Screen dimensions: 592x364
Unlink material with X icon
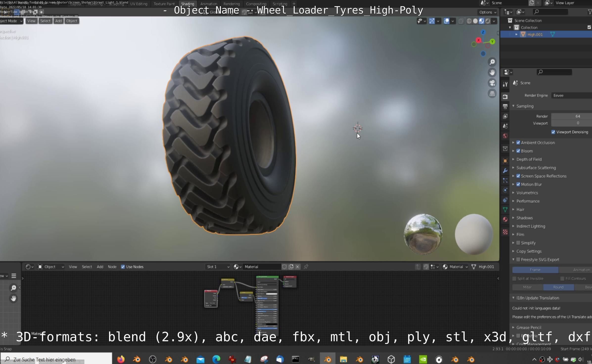pyautogui.click(x=298, y=267)
